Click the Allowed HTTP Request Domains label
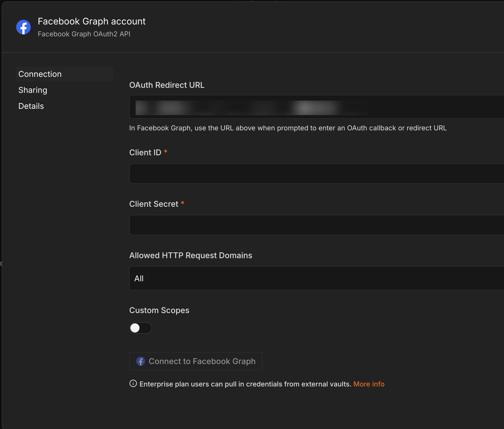Viewport: 504px width, 429px height. 191,255
